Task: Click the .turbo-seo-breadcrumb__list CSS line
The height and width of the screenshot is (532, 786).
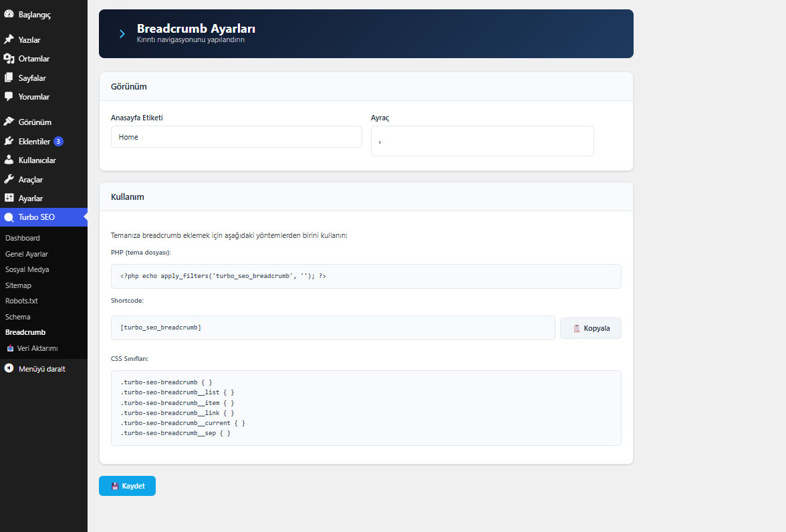Action: pos(177,392)
